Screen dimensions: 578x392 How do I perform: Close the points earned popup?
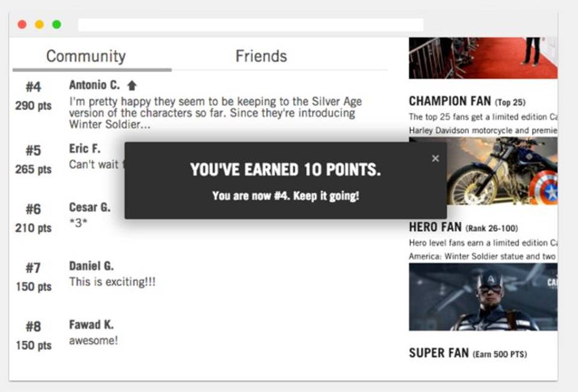[435, 158]
